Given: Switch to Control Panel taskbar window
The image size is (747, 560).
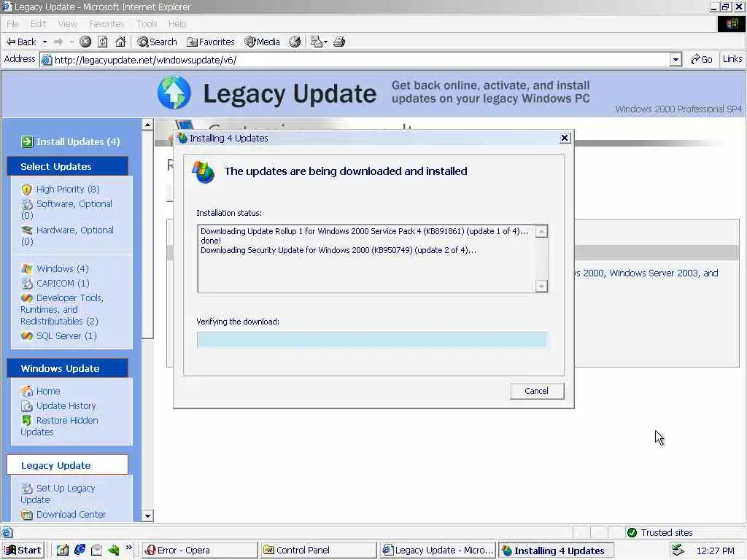Looking at the screenshot, I should coord(318,551).
